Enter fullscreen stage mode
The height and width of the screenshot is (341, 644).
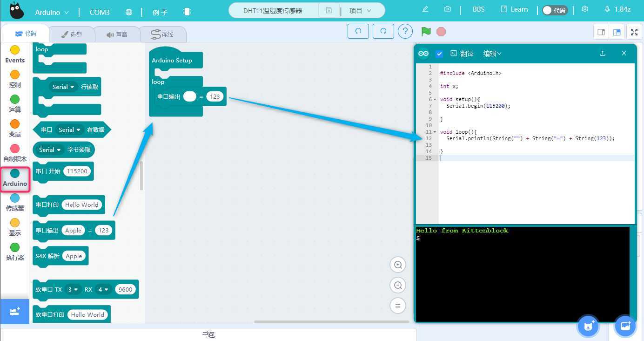tap(634, 32)
